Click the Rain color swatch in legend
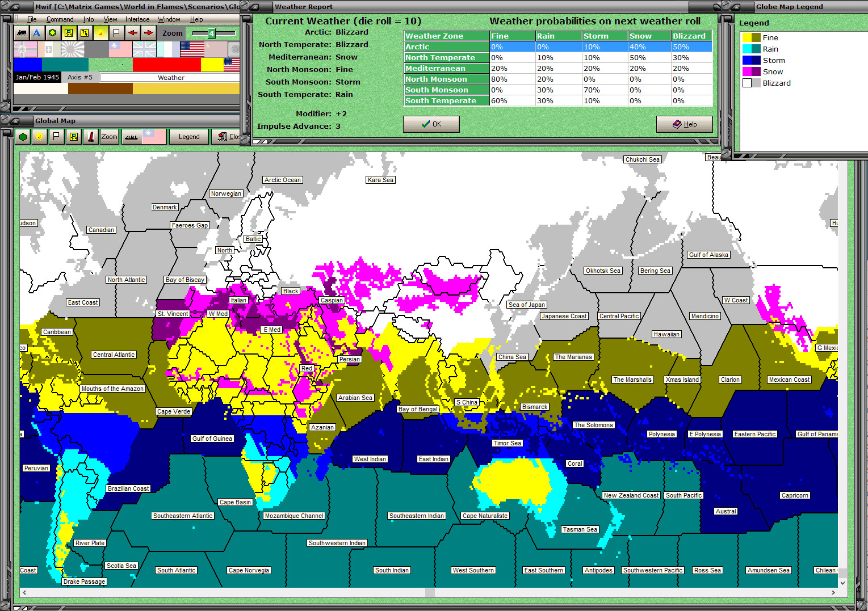The width and height of the screenshot is (868, 611). [x=752, y=49]
